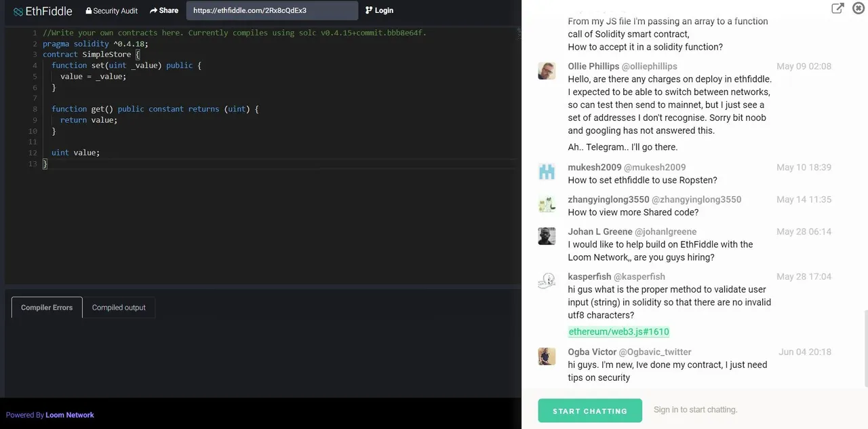Click kasperfish's avatar
Image resolution: width=868 pixels, height=429 pixels.
pyautogui.click(x=547, y=281)
